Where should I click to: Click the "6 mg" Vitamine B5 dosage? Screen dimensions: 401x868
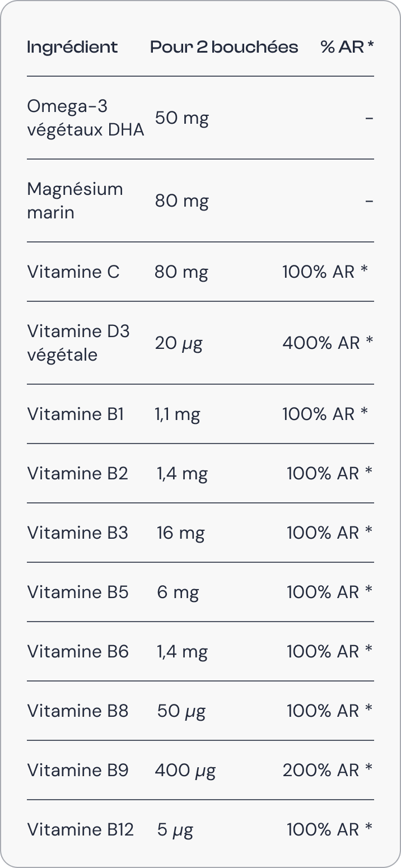click(178, 592)
